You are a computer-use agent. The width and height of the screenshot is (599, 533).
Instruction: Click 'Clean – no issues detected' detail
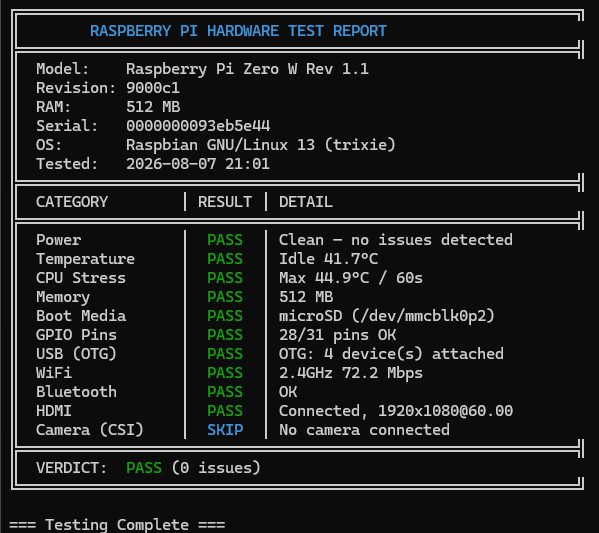tap(396, 240)
